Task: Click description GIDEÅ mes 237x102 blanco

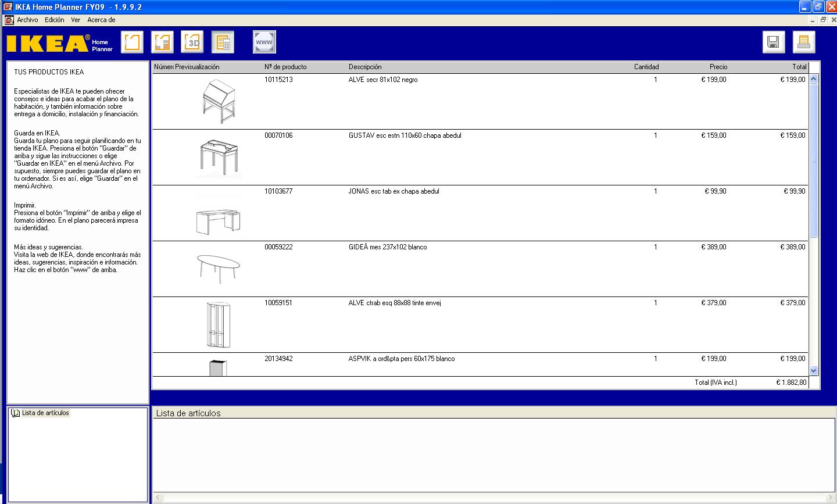Action: [388, 247]
